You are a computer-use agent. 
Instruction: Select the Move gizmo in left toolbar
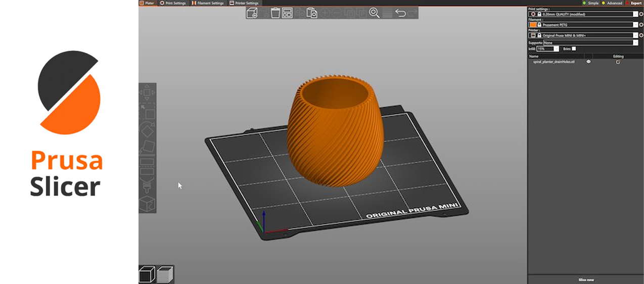click(x=147, y=92)
